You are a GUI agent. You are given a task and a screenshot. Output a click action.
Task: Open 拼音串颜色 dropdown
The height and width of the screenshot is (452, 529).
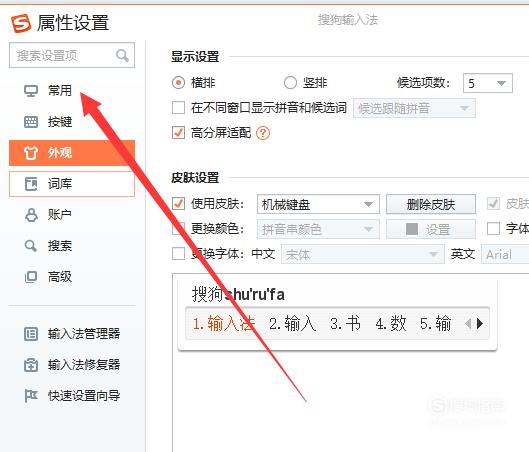pyautogui.click(x=318, y=229)
